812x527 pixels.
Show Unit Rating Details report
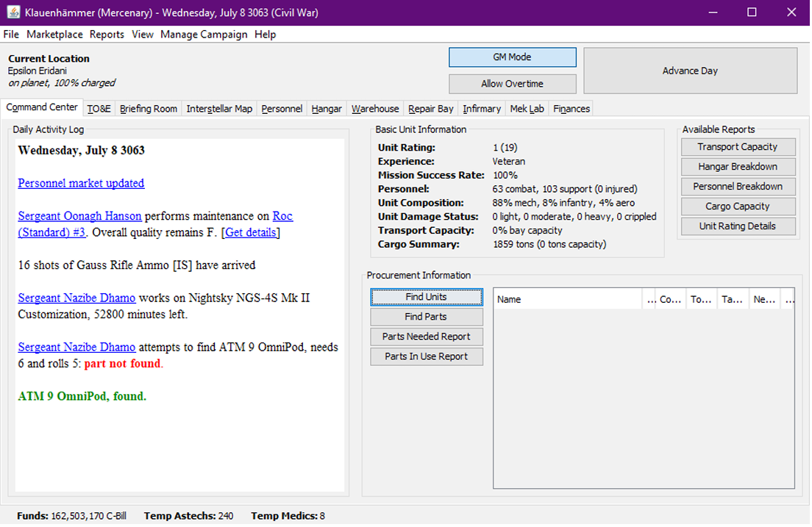click(x=737, y=226)
